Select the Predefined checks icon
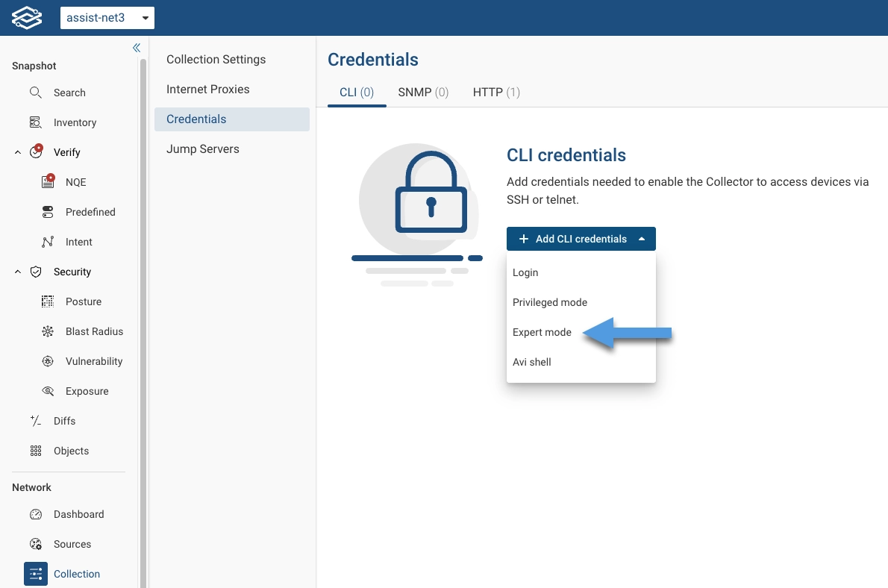The image size is (888, 588). click(48, 212)
